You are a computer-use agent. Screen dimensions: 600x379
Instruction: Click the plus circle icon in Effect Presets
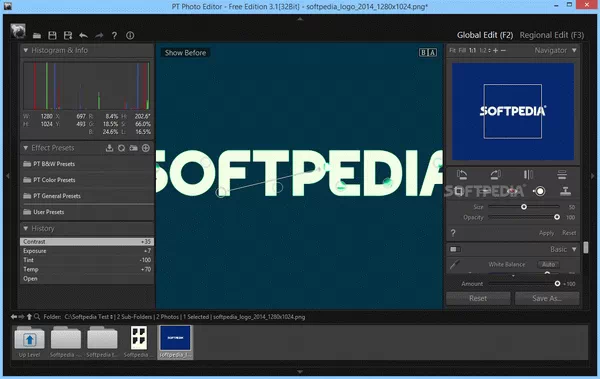click(146, 148)
